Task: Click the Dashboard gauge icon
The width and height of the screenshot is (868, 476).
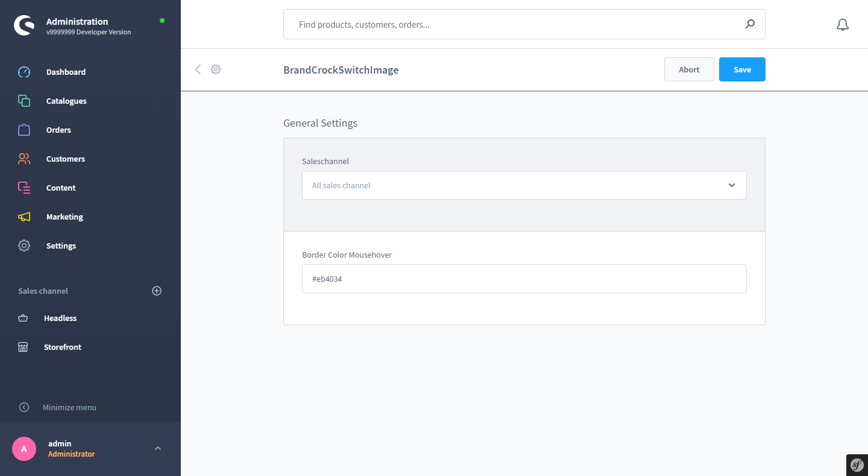Action: pyautogui.click(x=24, y=72)
